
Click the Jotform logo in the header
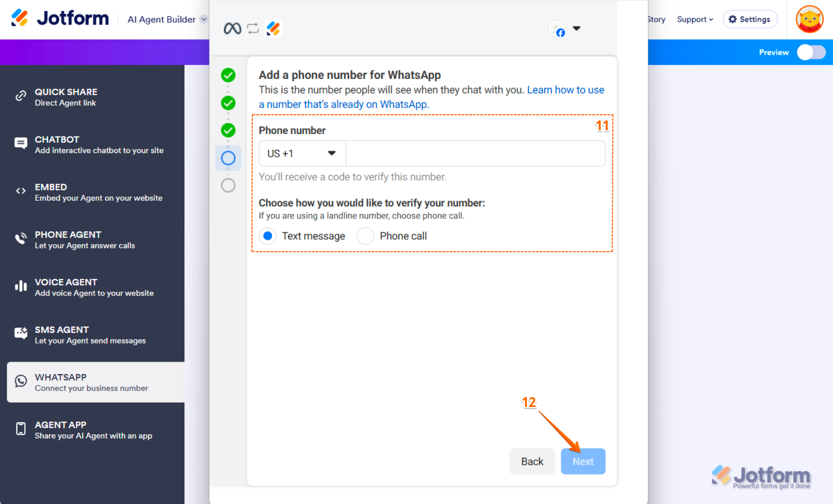tap(60, 18)
